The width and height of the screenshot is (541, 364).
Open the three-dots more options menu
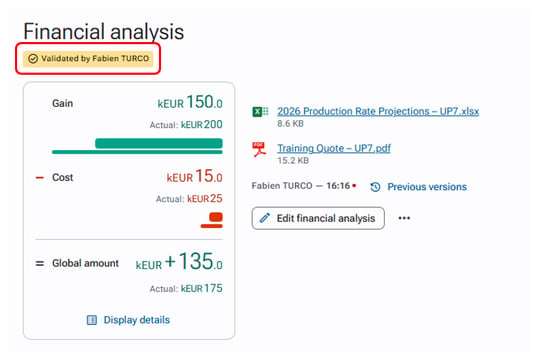point(404,218)
